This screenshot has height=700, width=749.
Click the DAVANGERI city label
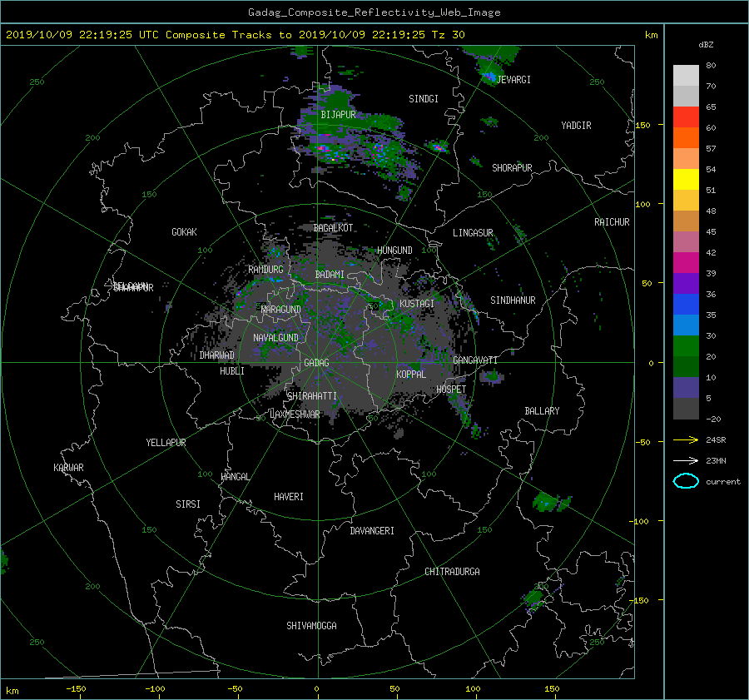[372, 531]
